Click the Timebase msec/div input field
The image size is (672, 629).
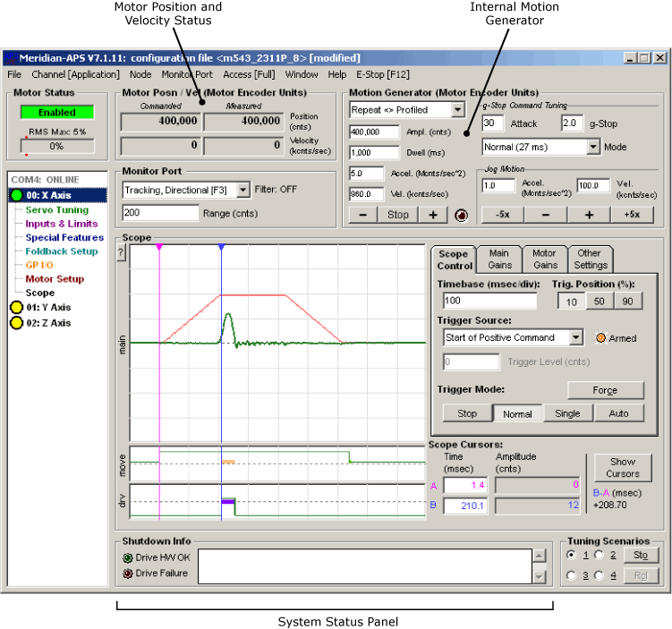(489, 301)
